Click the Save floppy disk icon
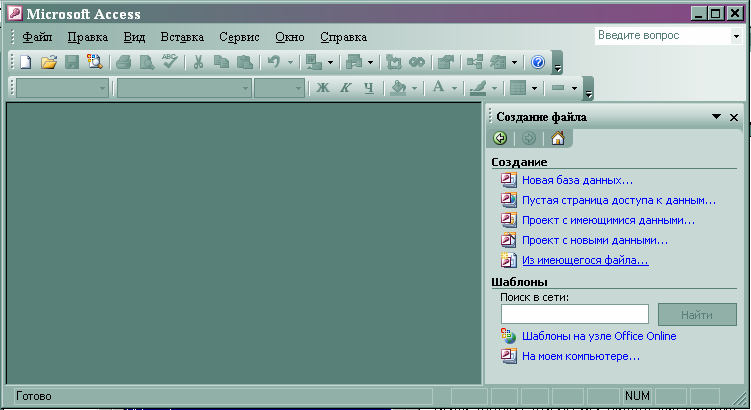Screen dimensions: 751x410 (x=72, y=62)
